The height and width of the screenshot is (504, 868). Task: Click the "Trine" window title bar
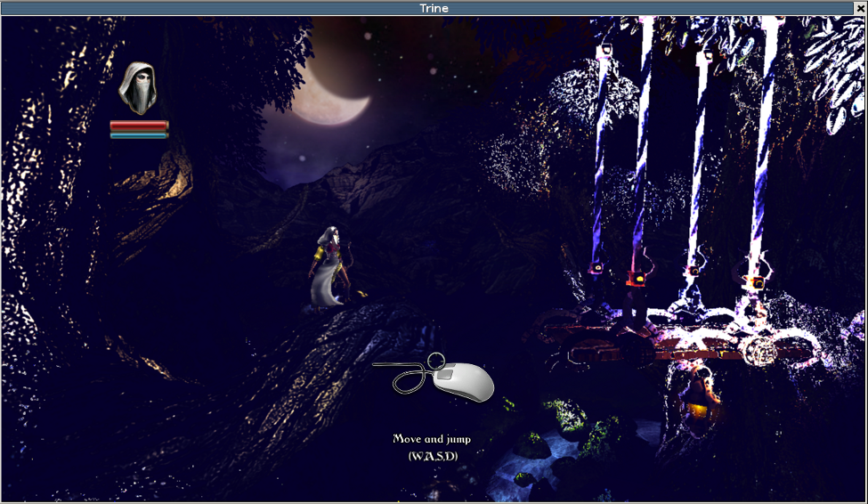pyautogui.click(x=434, y=8)
